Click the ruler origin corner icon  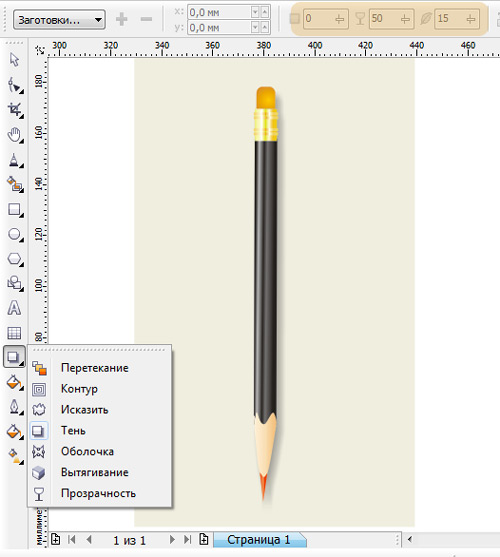40,50
